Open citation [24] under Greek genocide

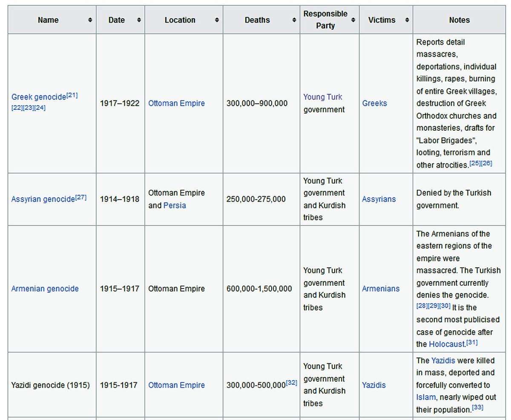tap(40, 108)
